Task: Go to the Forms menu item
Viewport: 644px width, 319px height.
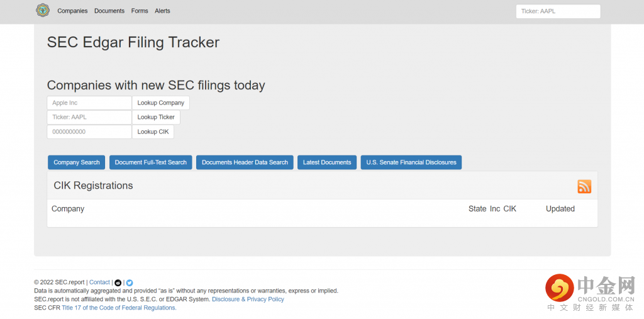Action: pos(140,11)
